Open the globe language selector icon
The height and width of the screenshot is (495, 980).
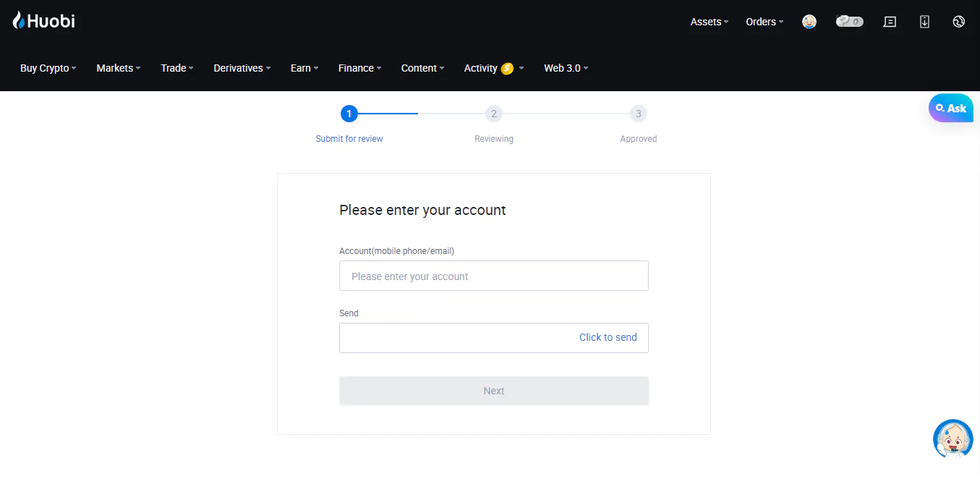coord(959,22)
